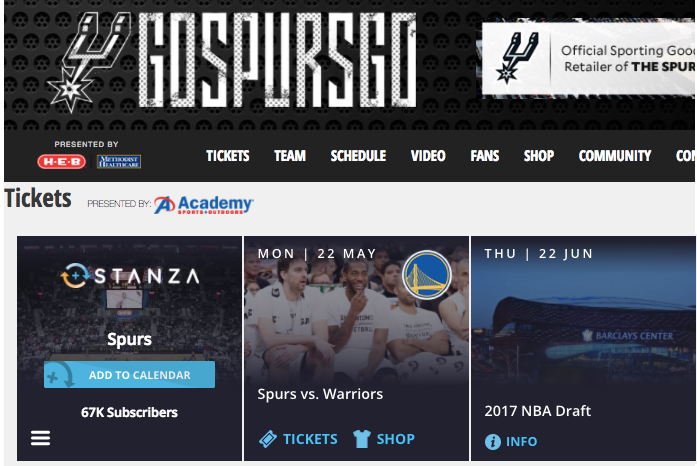This screenshot has width=697, height=466.
Task: Click the jersey icon next to SHOP
Action: pos(362,439)
